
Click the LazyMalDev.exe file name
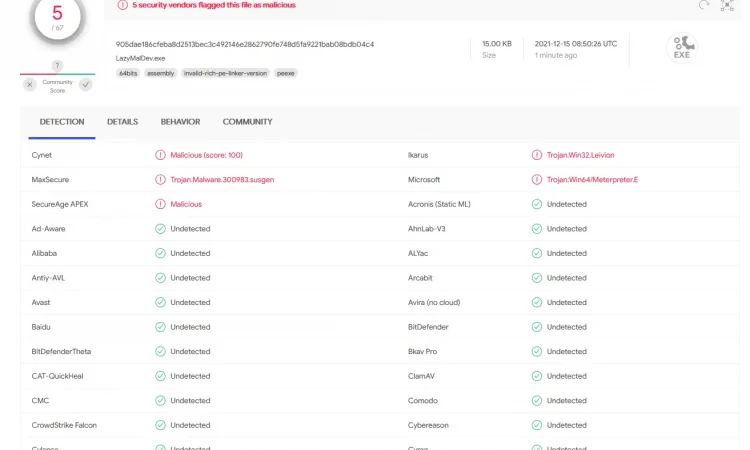(x=140, y=58)
